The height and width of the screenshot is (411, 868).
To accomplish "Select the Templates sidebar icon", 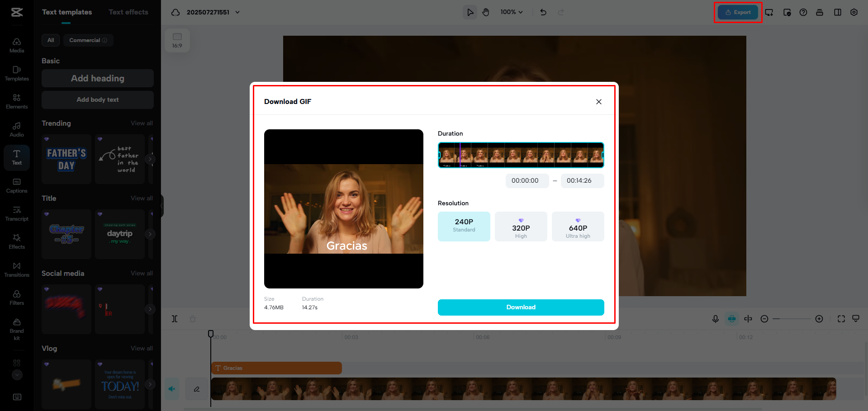I will coord(17,72).
